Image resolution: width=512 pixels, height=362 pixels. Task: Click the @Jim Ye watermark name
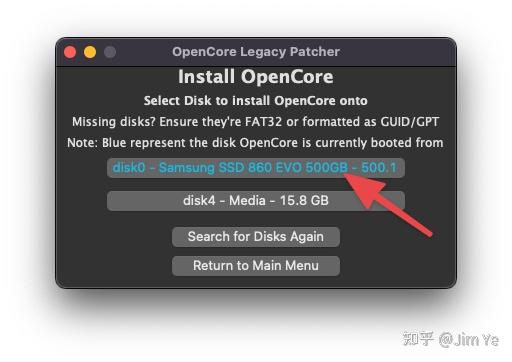pyautogui.click(x=469, y=340)
